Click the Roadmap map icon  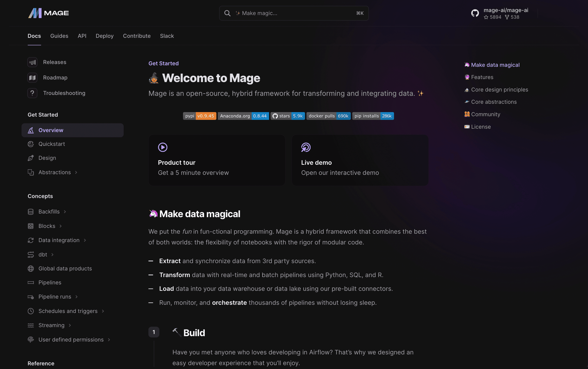[32, 78]
